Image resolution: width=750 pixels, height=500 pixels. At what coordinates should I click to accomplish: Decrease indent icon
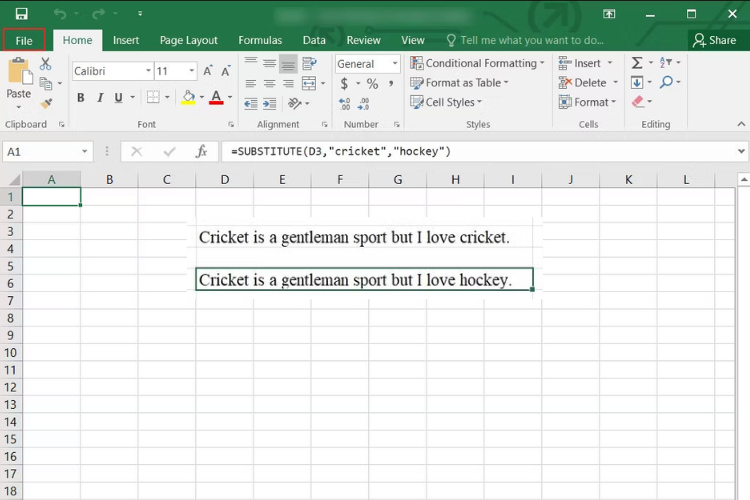point(251,103)
